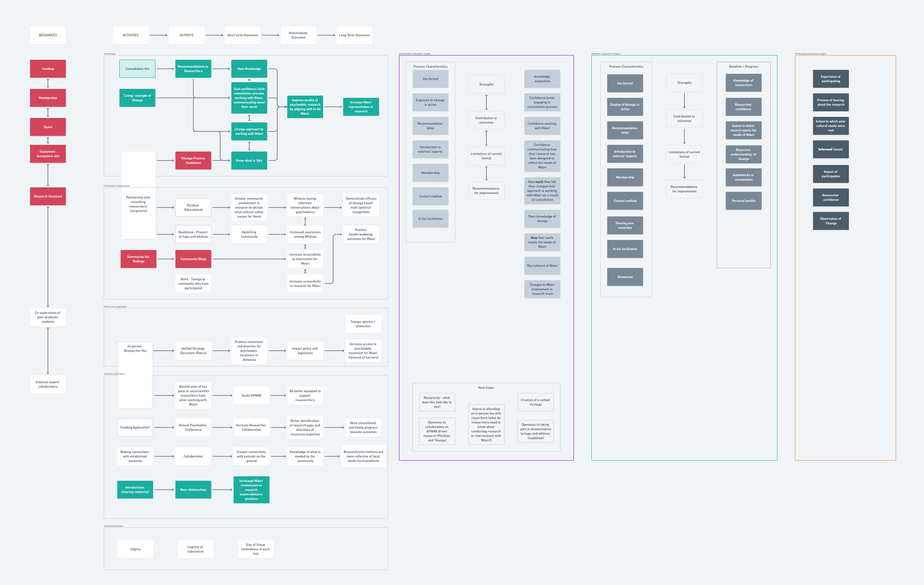Click the External 'expert' collaborators box
This screenshot has width=924, height=585.
coord(48,384)
